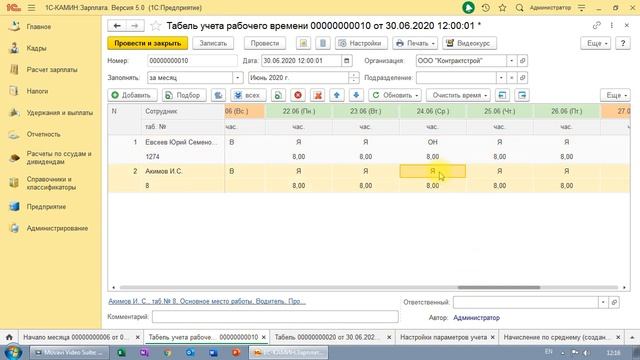
Task: Click the Провести button
Action: [x=264, y=43]
